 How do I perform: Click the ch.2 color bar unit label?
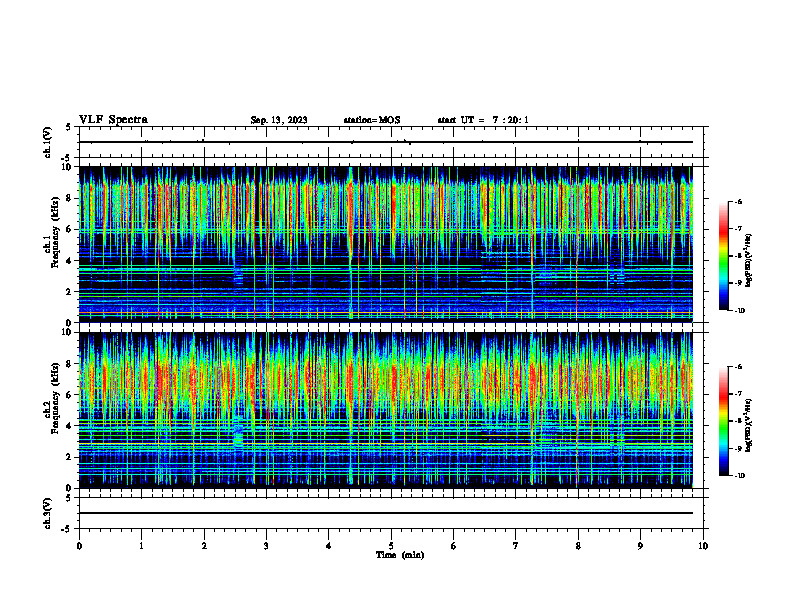(x=749, y=425)
